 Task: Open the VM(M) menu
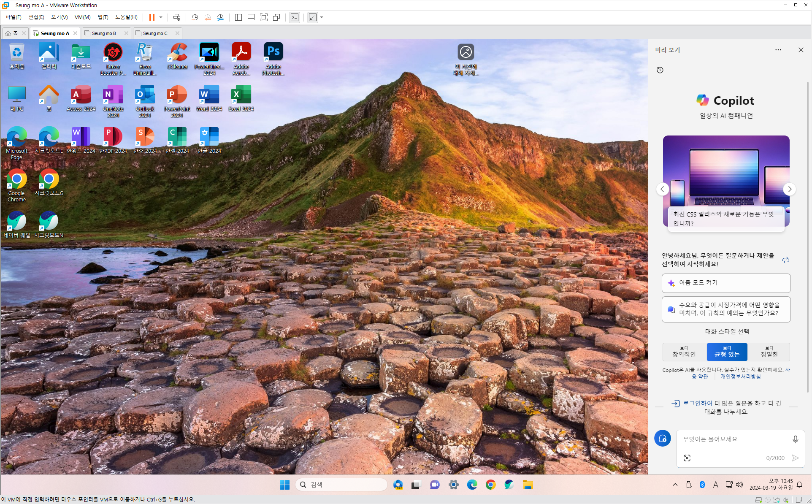click(82, 17)
